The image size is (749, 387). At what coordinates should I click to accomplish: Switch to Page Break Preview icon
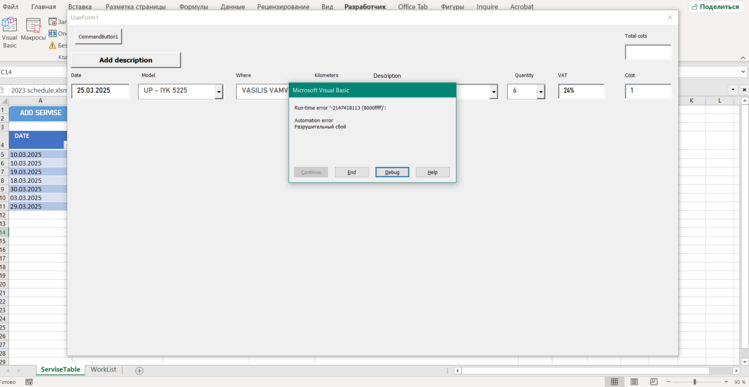pos(654,381)
